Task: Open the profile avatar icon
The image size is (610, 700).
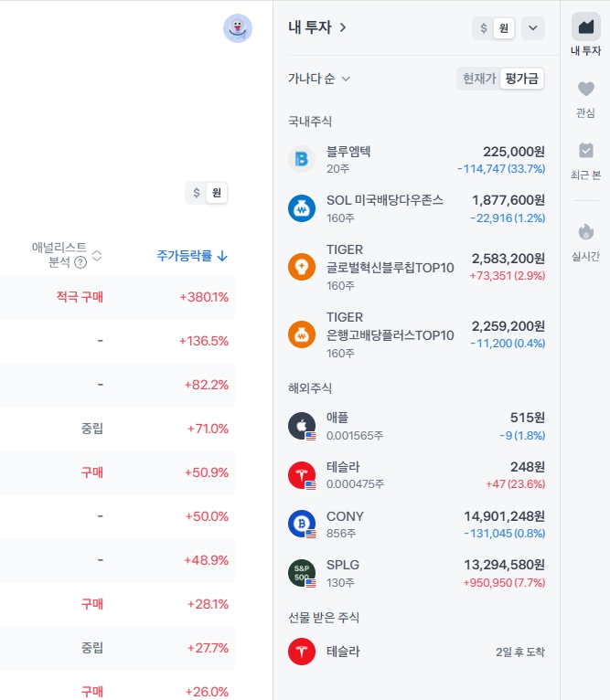Action: tap(238, 28)
